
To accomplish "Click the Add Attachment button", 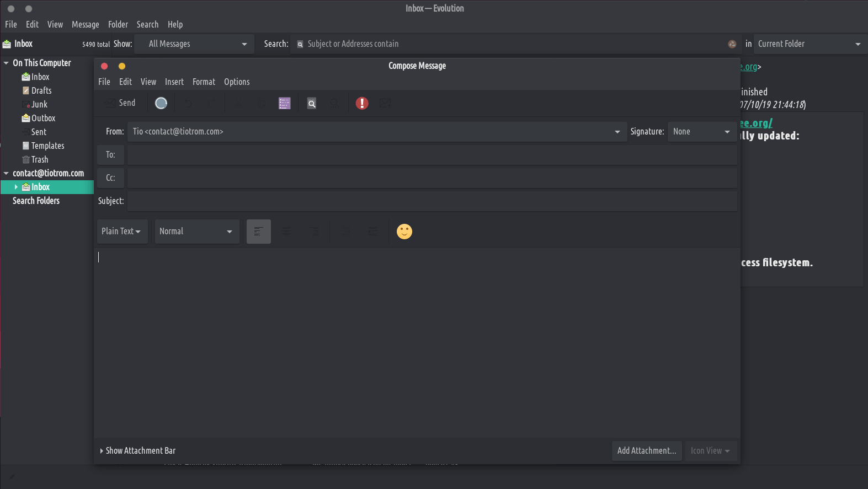I will coord(646,450).
